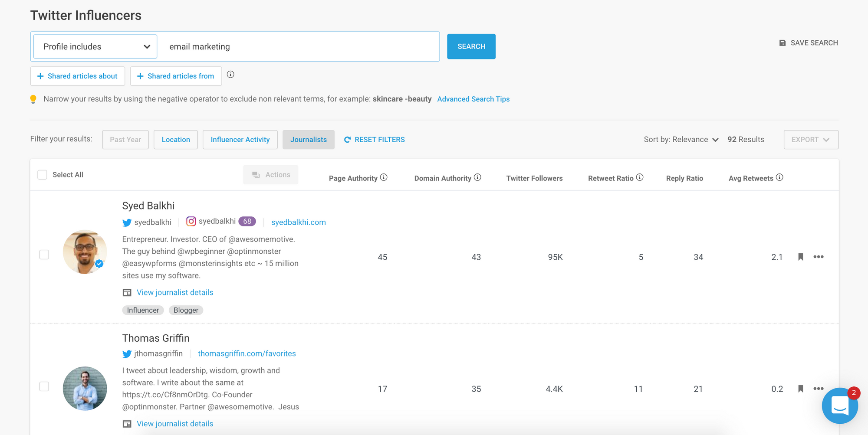Image resolution: width=868 pixels, height=435 pixels.
Task: Open the Export dropdown
Action: click(x=811, y=140)
